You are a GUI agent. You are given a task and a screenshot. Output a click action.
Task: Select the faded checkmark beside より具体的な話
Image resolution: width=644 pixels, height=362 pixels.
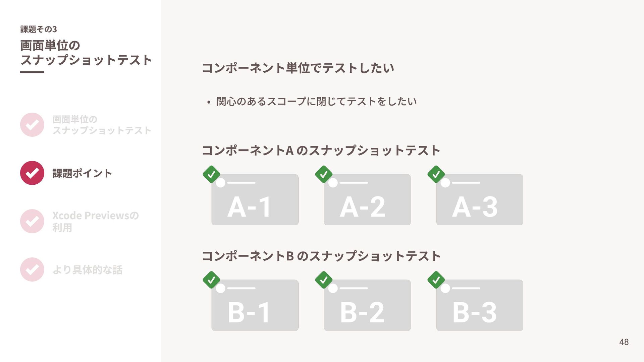[32, 269]
